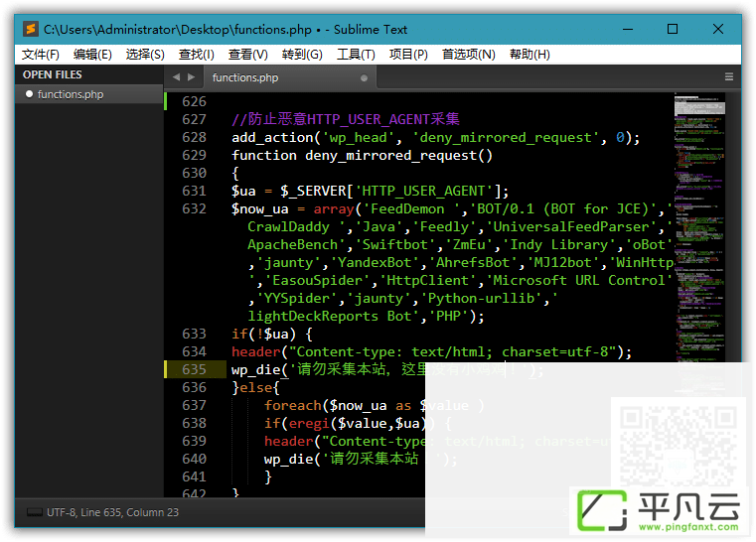756x542 pixels.
Task: Open the tab list dropdown icon
Action: coord(729,77)
